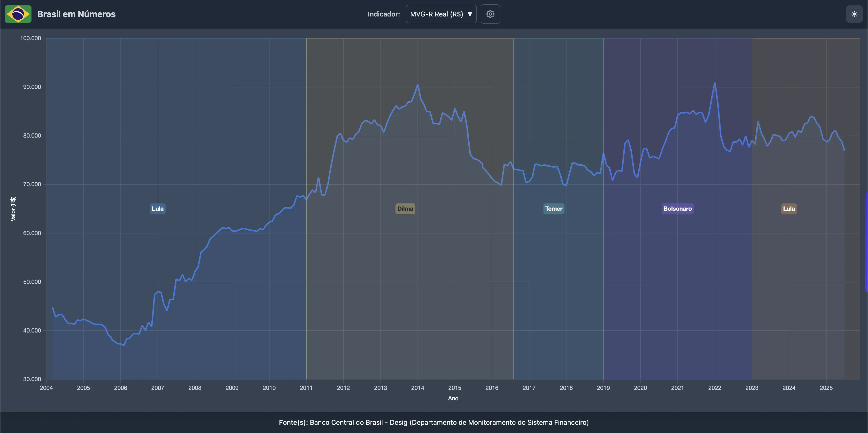Click the dropdown chevron next to MVG-R Real
The width and height of the screenshot is (868, 433).
point(470,14)
